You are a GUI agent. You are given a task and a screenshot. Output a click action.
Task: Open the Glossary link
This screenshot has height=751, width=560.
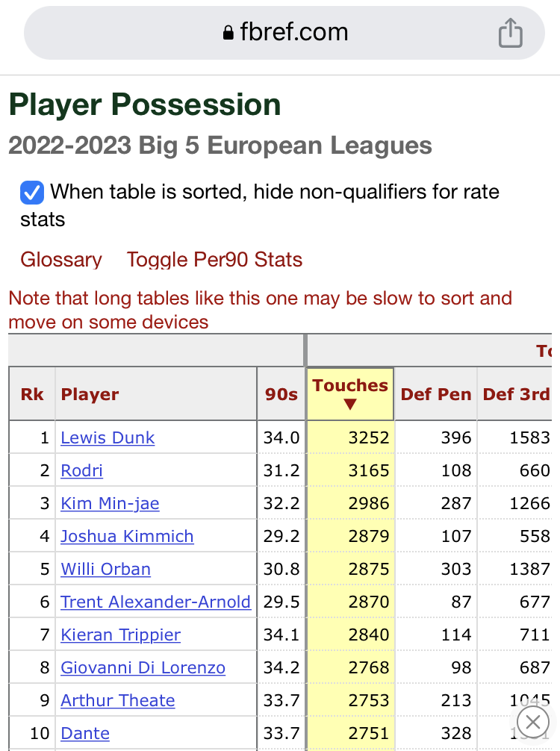pyautogui.click(x=61, y=260)
